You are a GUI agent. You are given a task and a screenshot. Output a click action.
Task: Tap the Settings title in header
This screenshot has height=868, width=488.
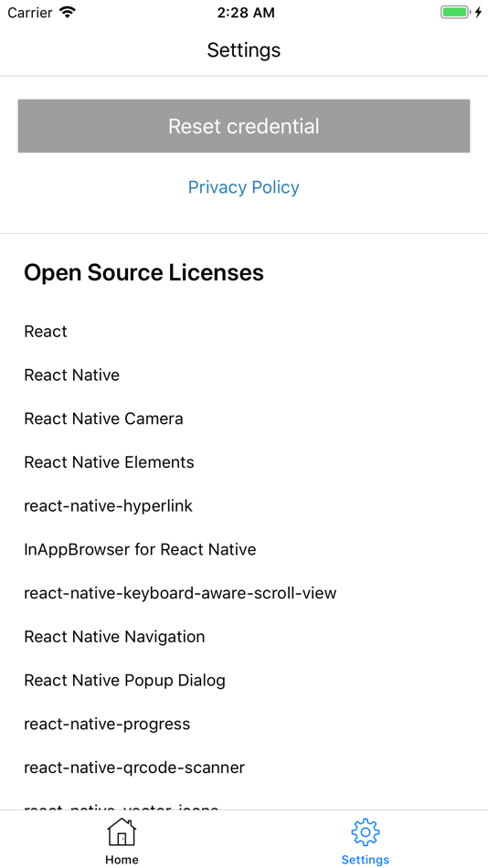pos(244,50)
